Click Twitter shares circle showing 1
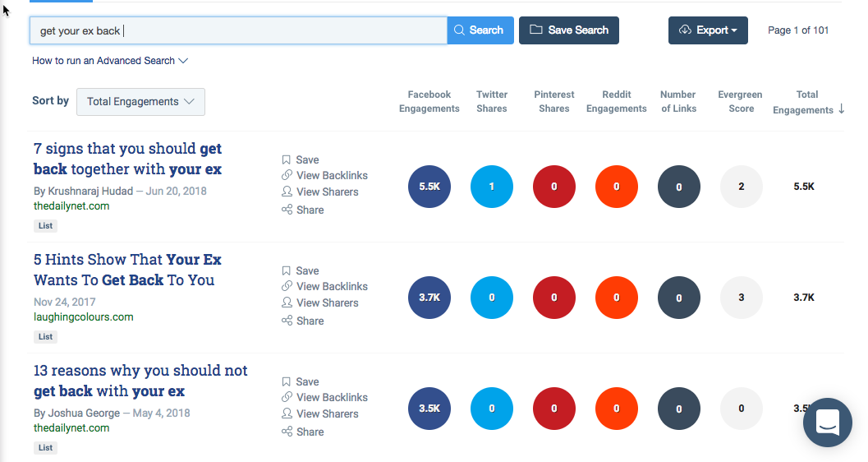The image size is (868, 462). pos(492,187)
